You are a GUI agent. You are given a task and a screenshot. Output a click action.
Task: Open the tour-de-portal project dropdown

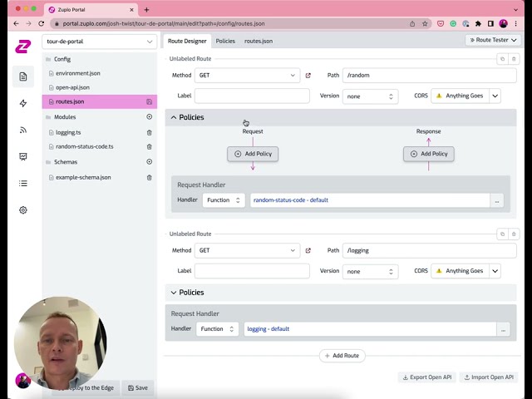100,42
